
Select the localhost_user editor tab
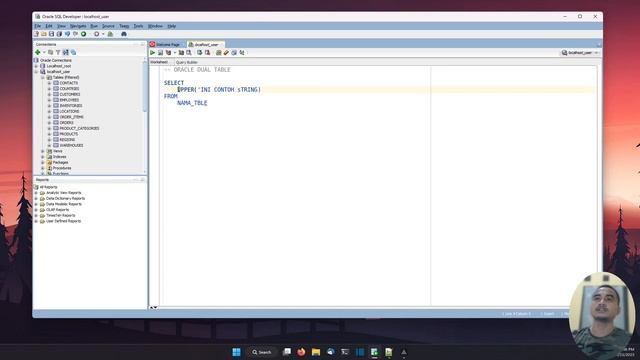(206, 44)
